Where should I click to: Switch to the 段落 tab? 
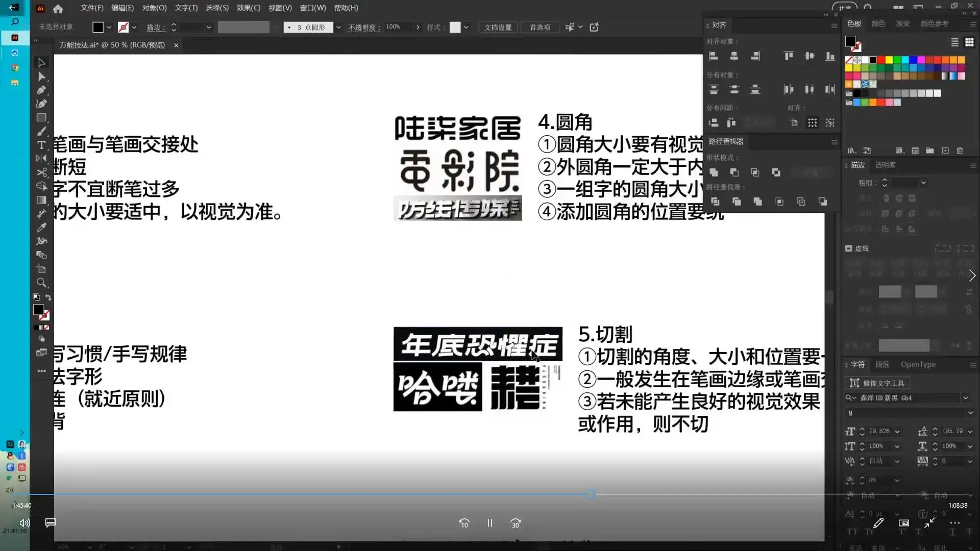[883, 364]
